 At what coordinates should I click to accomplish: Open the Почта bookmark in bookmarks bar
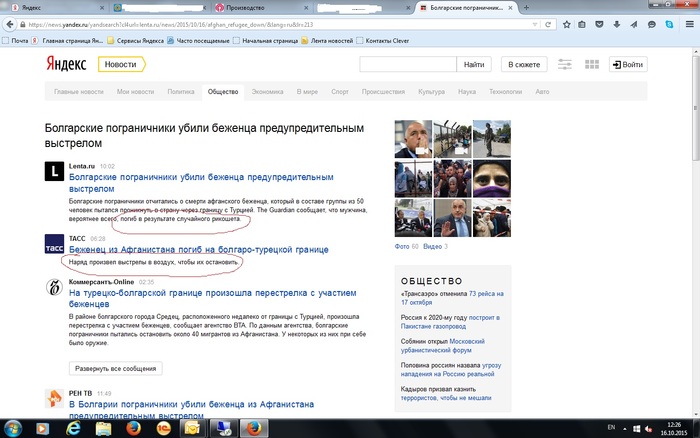click(x=15, y=41)
